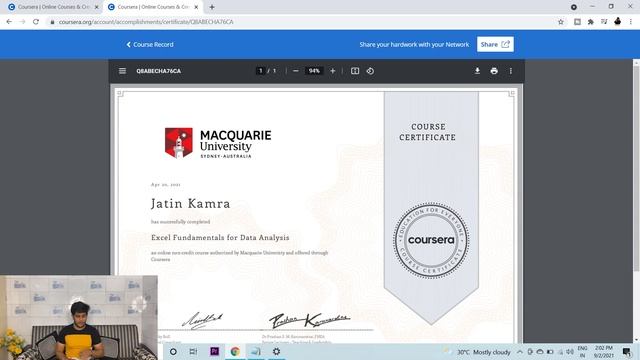Click the QBABECHA76CA document title
This screenshot has width=640, height=360.
click(158, 71)
